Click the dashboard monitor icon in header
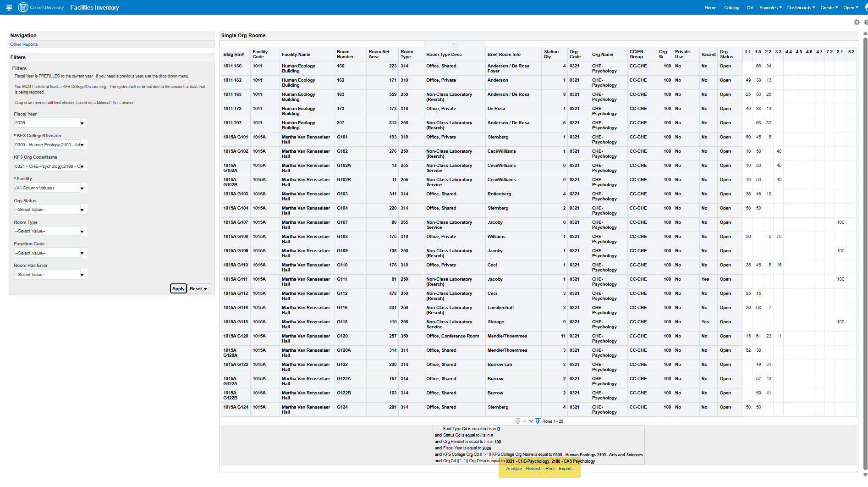 pyautogui.click(x=9, y=7)
